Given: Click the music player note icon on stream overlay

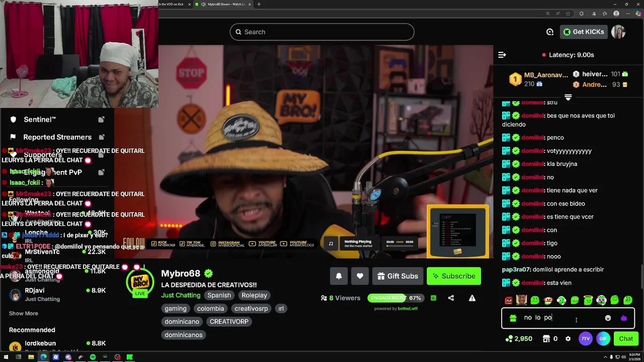Looking at the screenshot, I should (331, 243).
